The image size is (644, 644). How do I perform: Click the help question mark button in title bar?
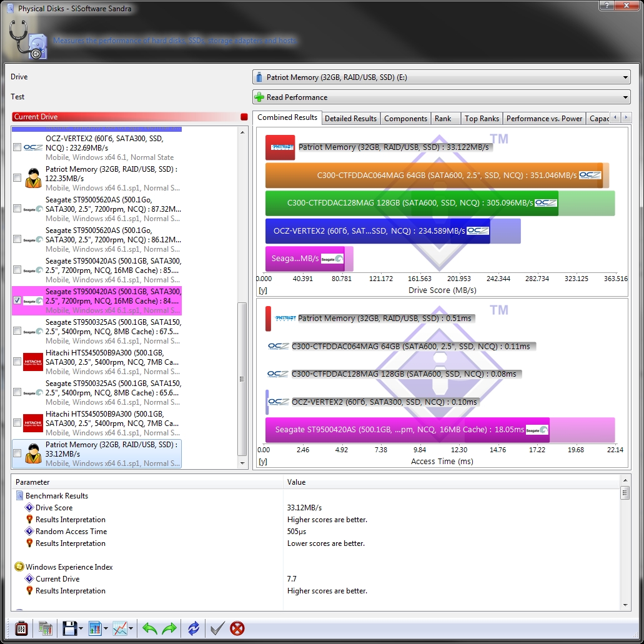pyautogui.click(x=607, y=6)
